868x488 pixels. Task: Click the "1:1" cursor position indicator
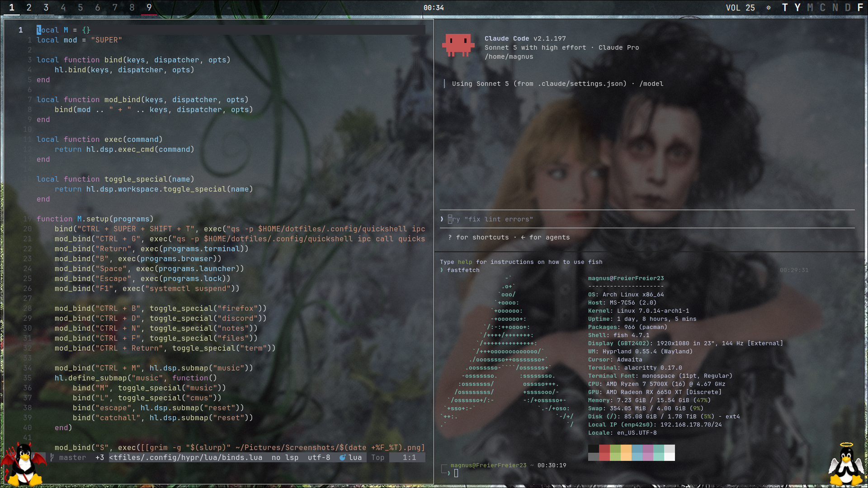click(410, 457)
